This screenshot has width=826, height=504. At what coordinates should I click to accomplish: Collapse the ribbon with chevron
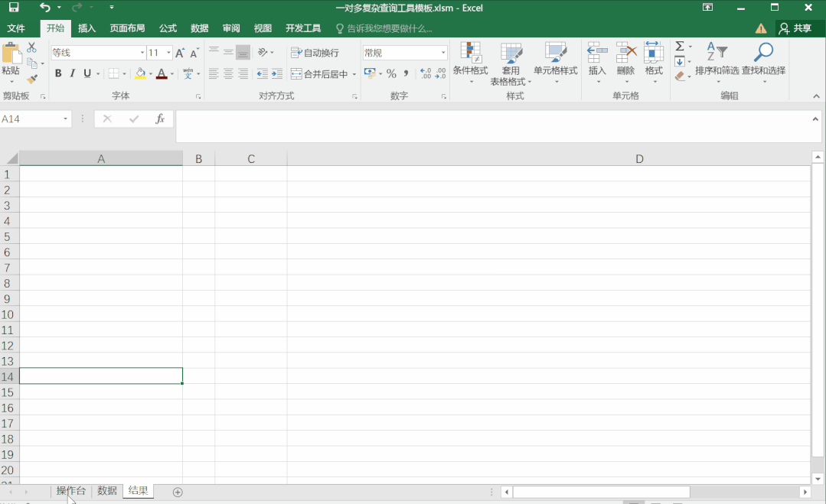coord(816,96)
